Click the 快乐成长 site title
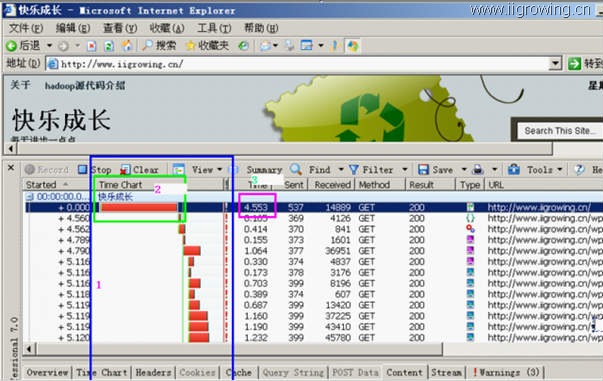 (x=62, y=120)
